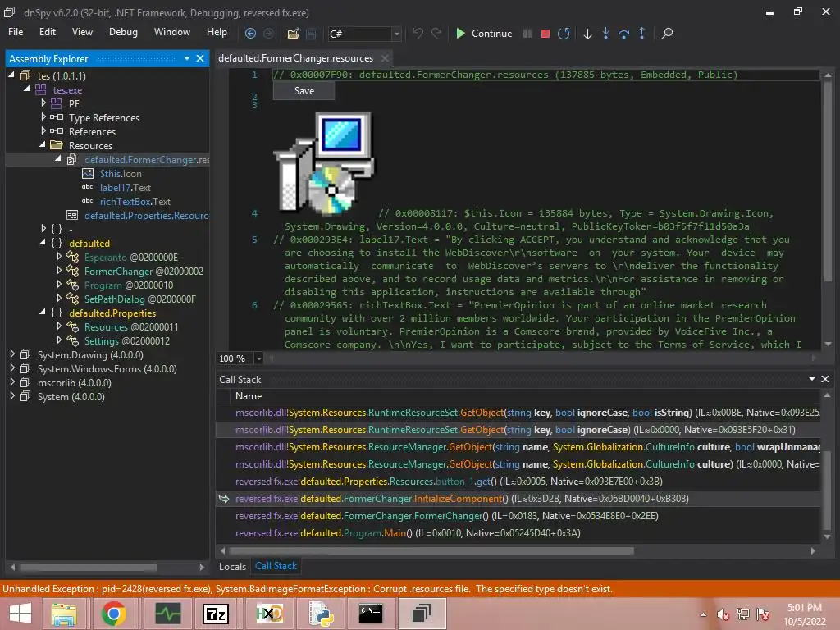Open 7-Zip from the taskbar
Screen dimensions: 840x630
pyautogui.click(x=216, y=614)
